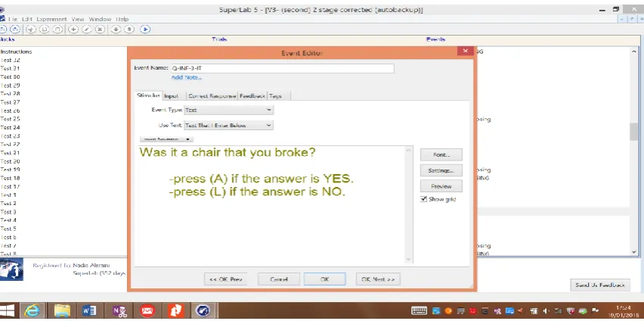Open the Event Type dropdown
This screenshot has height=321, width=644.
(229, 110)
